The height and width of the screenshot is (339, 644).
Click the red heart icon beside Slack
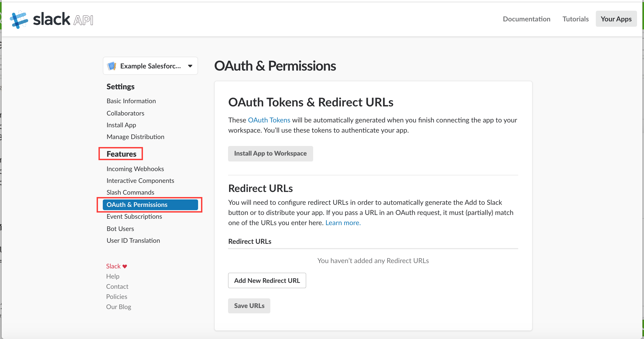(125, 266)
